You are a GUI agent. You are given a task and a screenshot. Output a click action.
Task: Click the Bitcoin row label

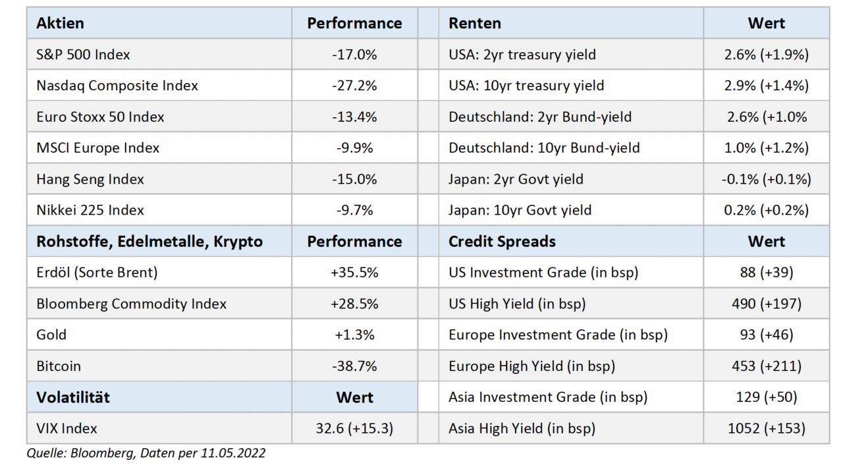pos(59,366)
